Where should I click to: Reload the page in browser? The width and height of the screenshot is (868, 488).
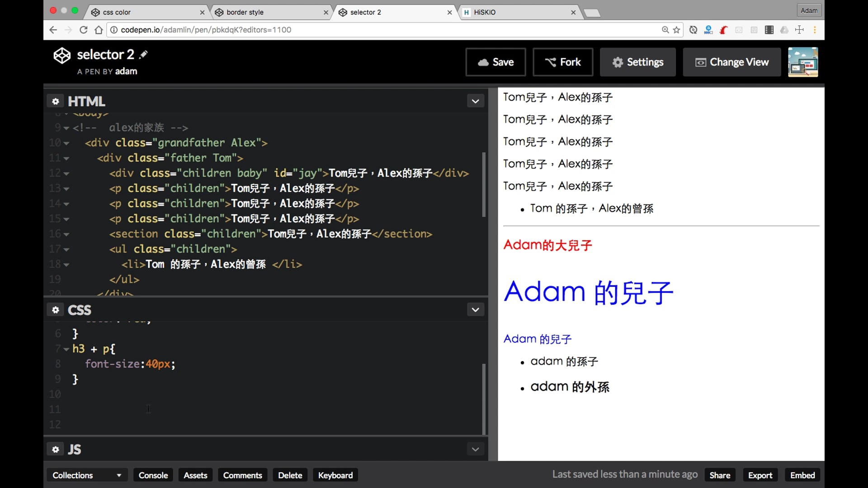83,30
